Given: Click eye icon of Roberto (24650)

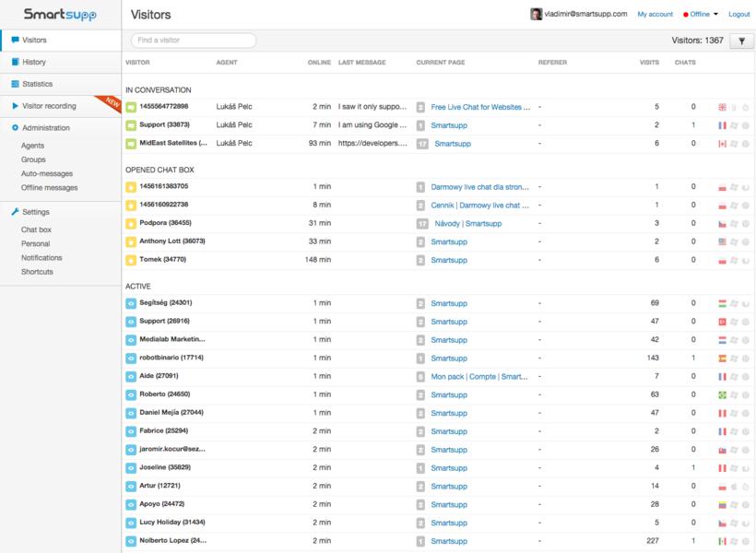Looking at the screenshot, I should tap(131, 395).
